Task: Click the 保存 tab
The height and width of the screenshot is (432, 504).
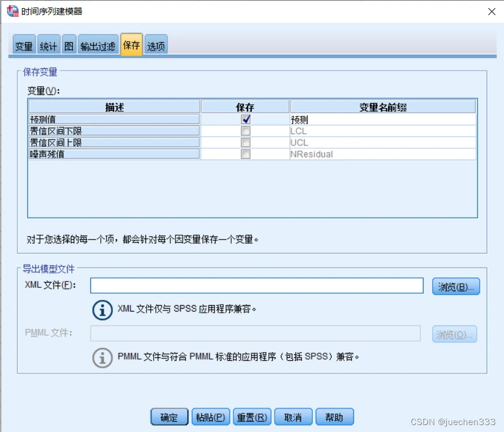Action: coord(132,44)
